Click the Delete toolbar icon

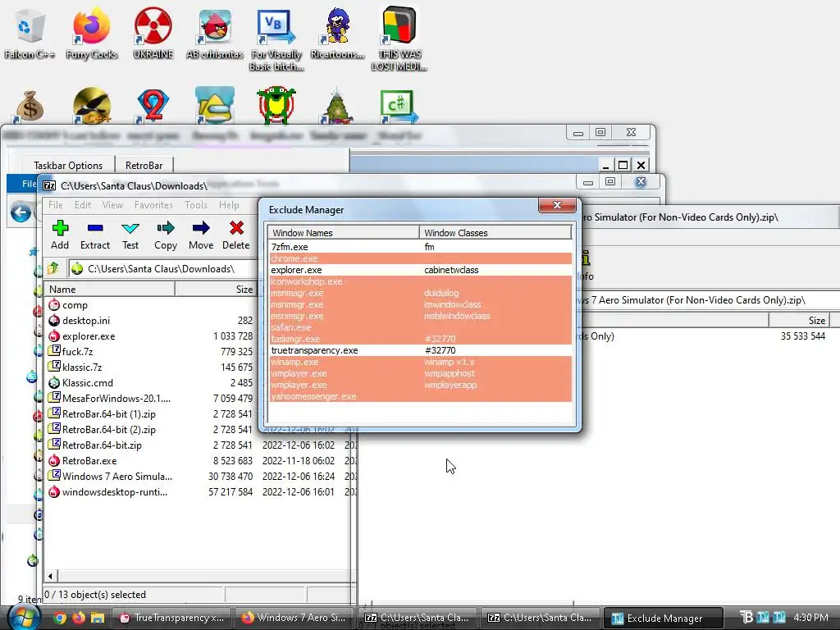(x=235, y=235)
